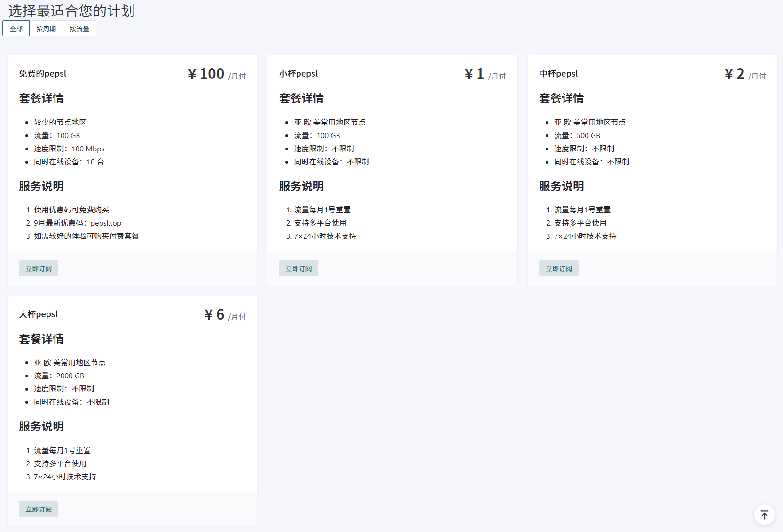
Task: Click the 流量：500 GB list item
Action: (x=577, y=136)
